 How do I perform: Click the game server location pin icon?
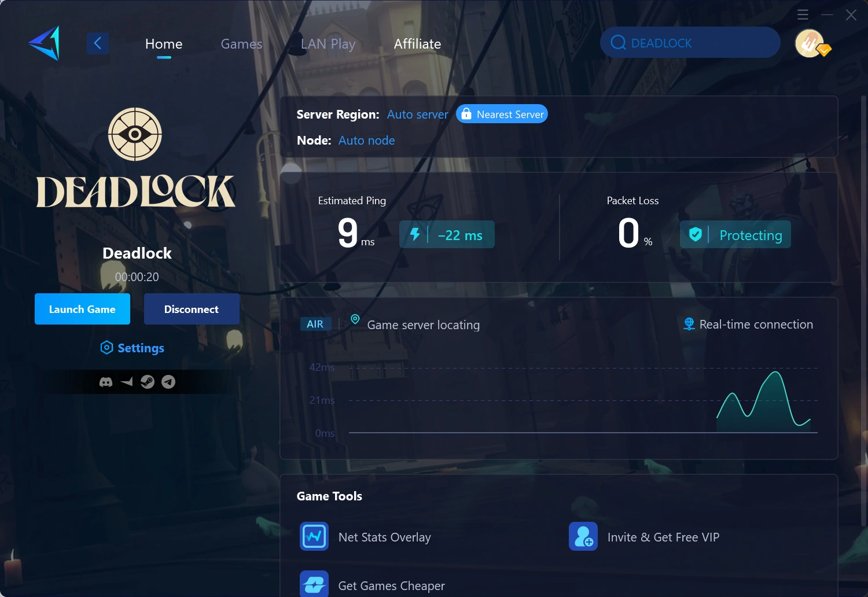(355, 319)
